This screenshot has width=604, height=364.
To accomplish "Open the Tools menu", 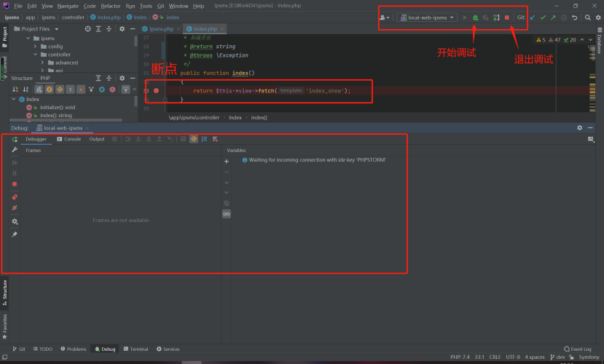I will click(x=146, y=6).
